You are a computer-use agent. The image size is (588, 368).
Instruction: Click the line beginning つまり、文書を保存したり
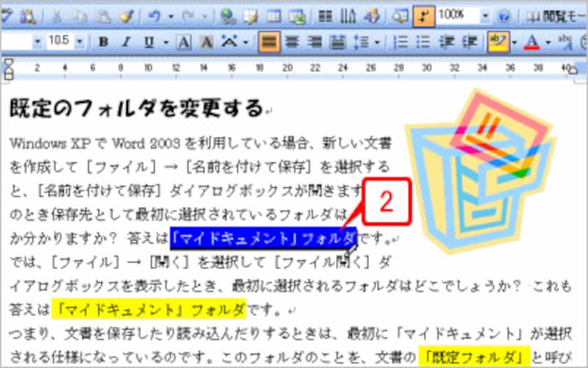[x=290, y=333]
